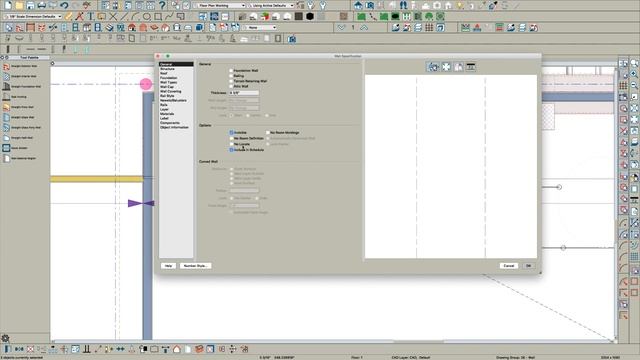640x360 pixels.
Task: Click the New Plan file icon
Action: click(8, 5)
